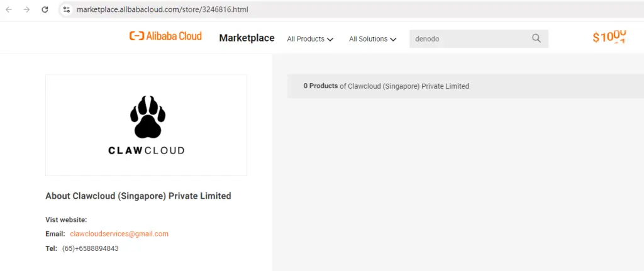Open the site information icon in address bar
Screen dimensions: 644x271
[67, 9]
